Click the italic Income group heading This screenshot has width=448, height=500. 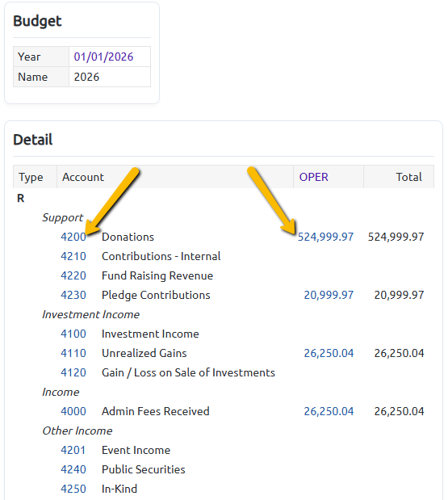pyautogui.click(x=61, y=393)
